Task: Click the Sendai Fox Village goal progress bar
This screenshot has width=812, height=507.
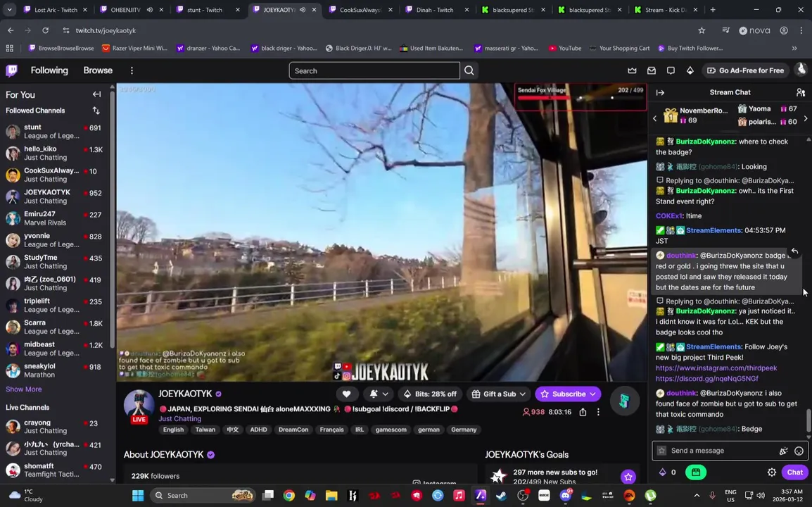Action: (581, 97)
